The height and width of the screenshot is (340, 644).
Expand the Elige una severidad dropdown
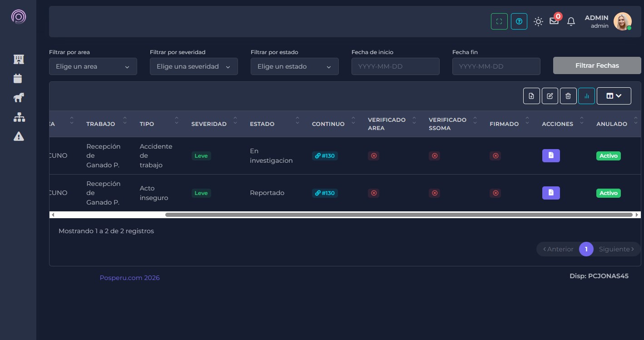(x=194, y=66)
